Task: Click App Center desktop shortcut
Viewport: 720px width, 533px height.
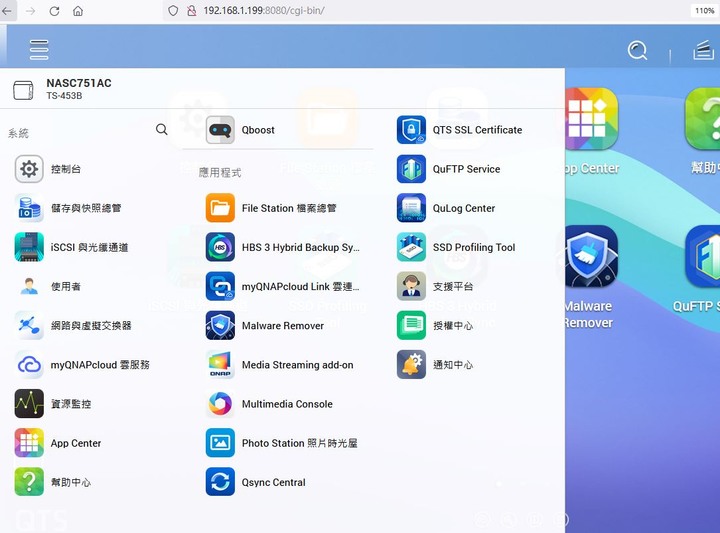Action: coord(592,119)
